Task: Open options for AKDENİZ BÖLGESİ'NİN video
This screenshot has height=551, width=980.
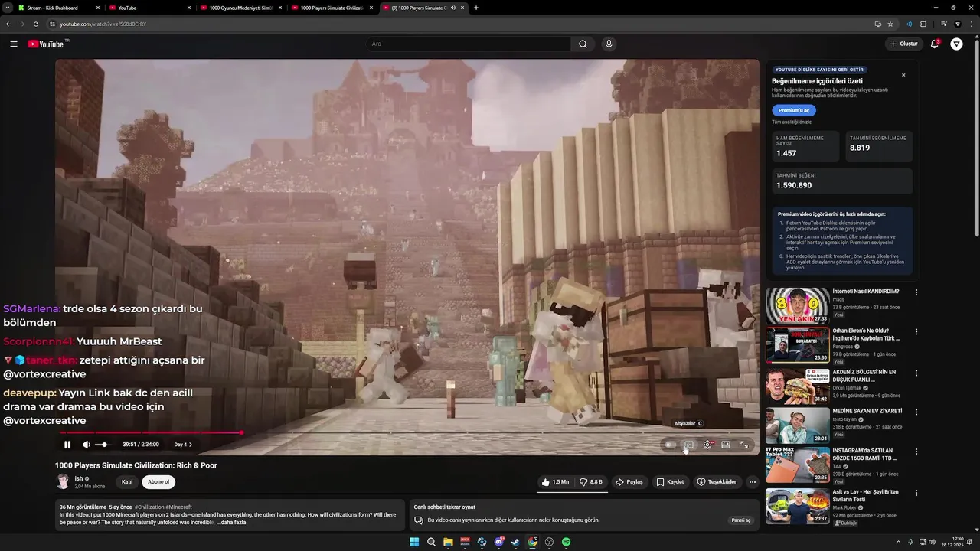Action: pyautogui.click(x=916, y=373)
